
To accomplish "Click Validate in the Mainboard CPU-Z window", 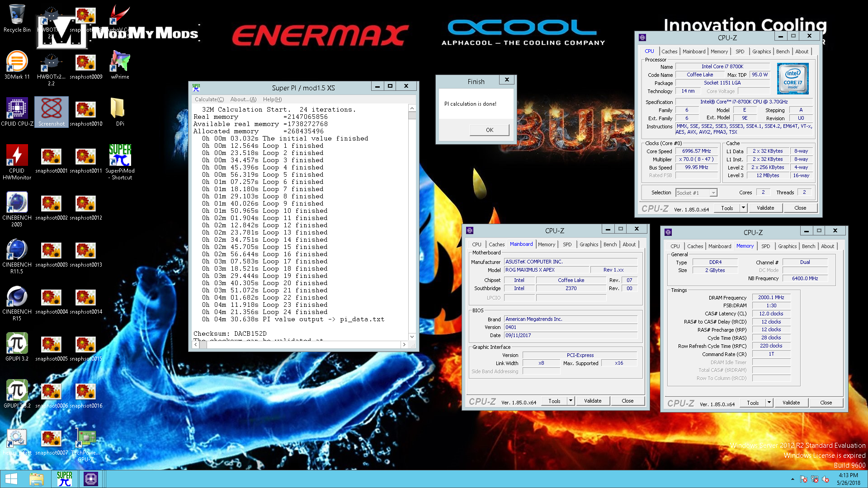I will 593,401.
